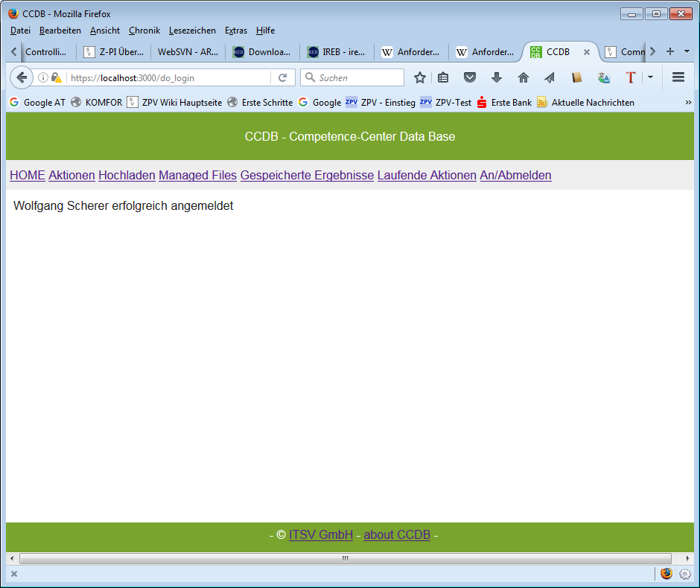Open the downloads arrow icon

coord(497,77)
